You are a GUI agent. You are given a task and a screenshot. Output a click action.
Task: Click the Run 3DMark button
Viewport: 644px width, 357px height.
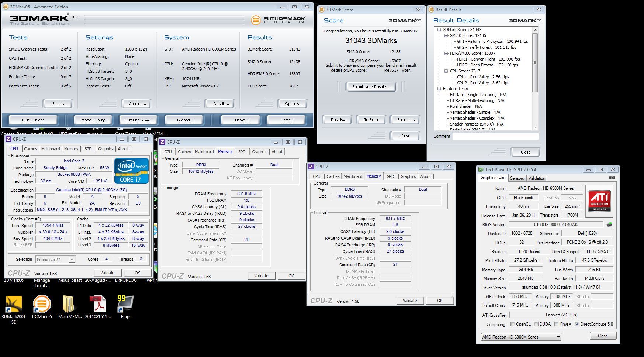pos(33,120)
